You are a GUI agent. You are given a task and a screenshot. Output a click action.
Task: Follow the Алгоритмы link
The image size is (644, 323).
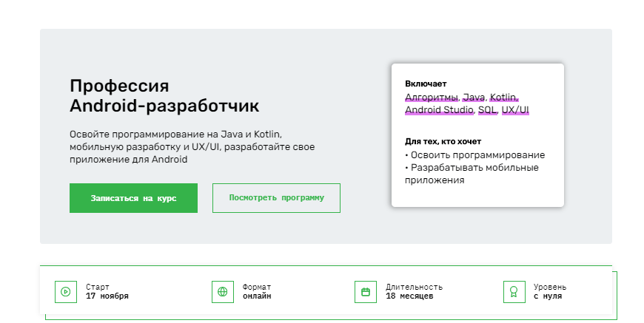click(432, 97)
